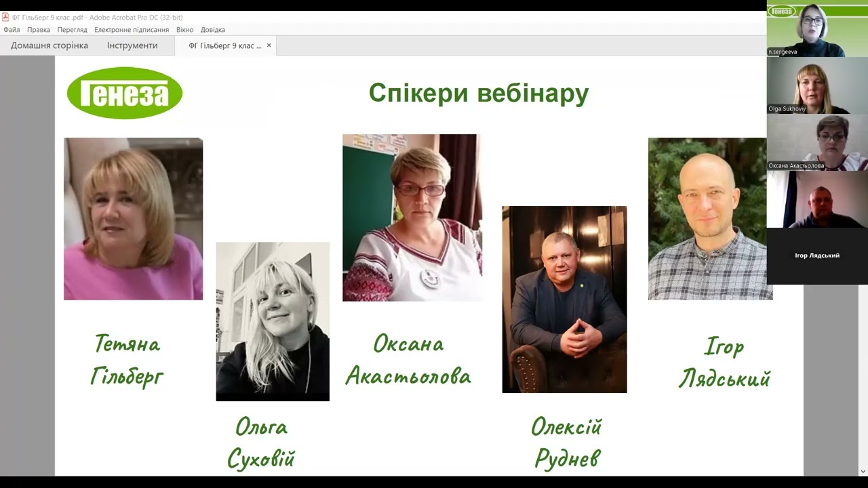Select Ігор Лядський participant tile
Viewport: 868px width, 488px height.
[817, 256]
